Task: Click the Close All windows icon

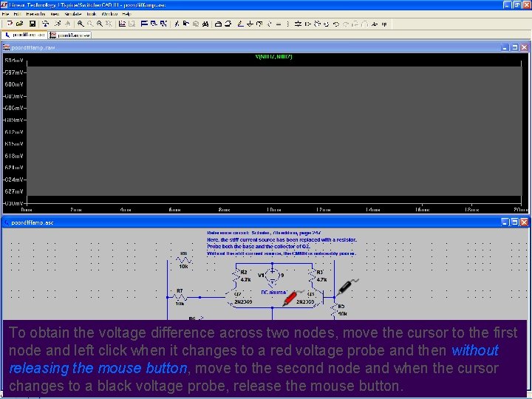Action: (163, 24)
